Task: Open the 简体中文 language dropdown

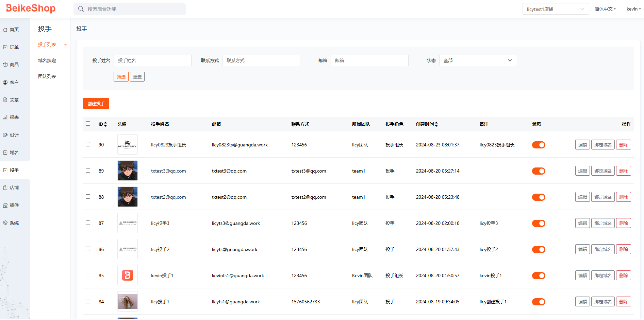Action: pyautogui.click(x=605, y=9)
